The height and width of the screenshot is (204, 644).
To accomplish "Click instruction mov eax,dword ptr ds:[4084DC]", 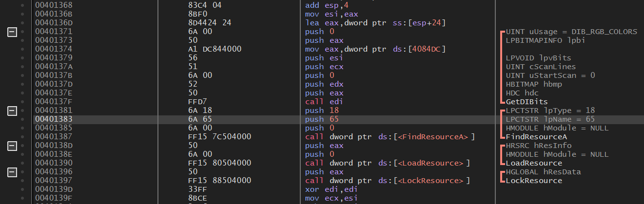I will [x=376, y=49].
